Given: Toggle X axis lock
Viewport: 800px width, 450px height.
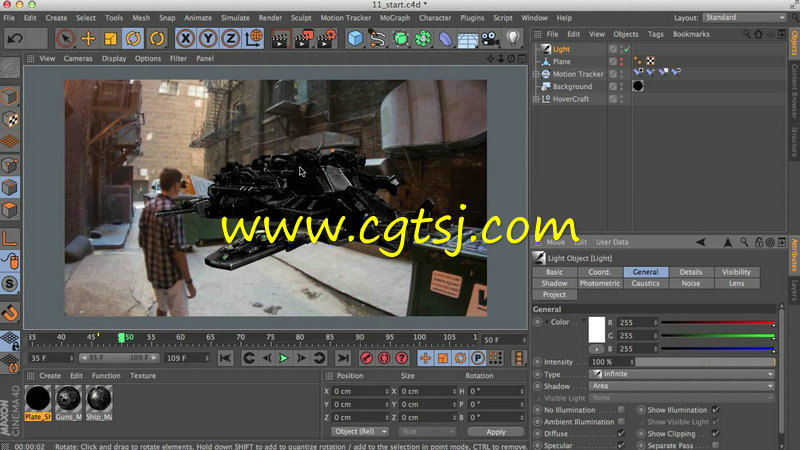Looking at the screenshot, I should pos(186,38).
